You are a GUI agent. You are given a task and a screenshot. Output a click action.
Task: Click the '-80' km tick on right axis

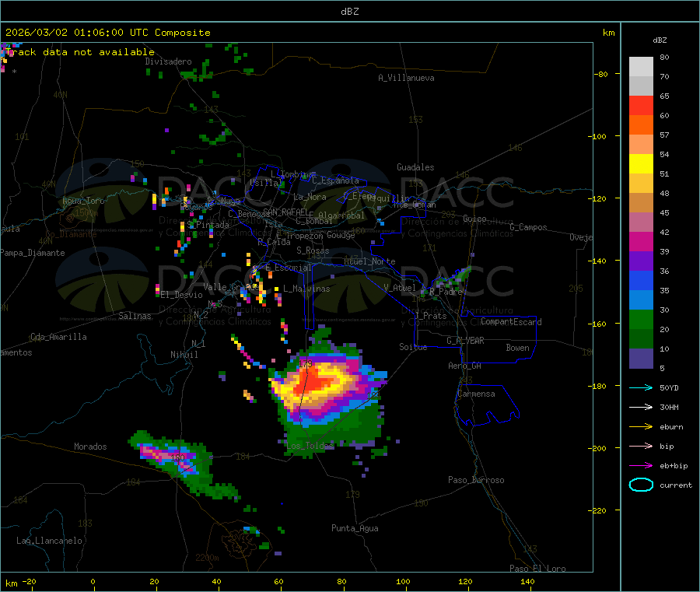601,74
